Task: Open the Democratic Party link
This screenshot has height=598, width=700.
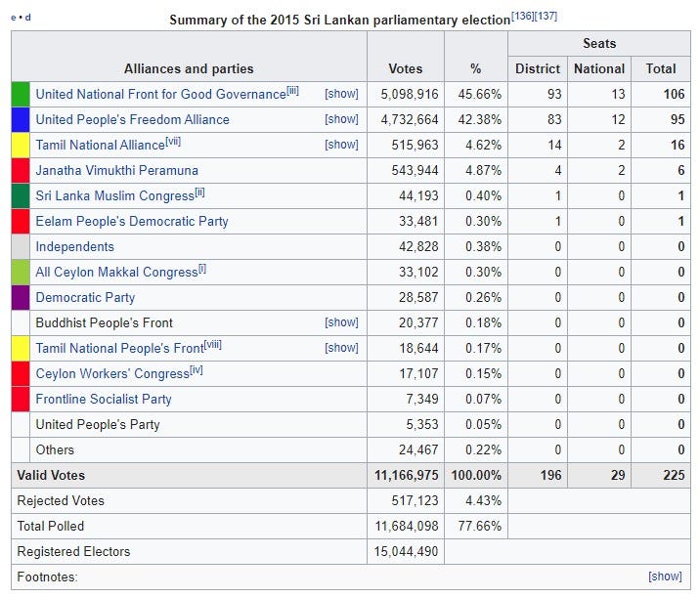Action: tap(85, 298)
